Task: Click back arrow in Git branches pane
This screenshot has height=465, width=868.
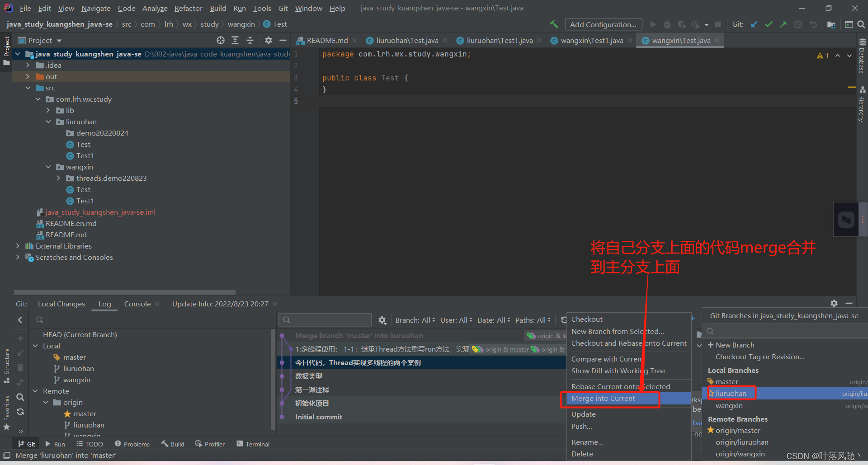Action: [x=20, y=320]
